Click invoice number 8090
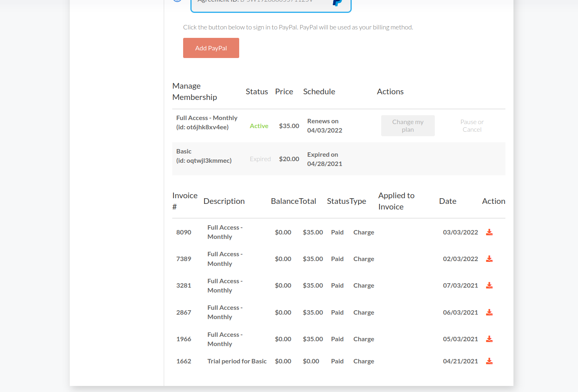578x392 pixels. (184, 232)
